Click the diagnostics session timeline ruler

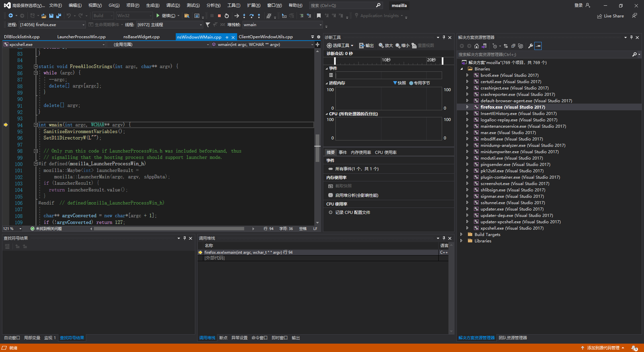[389, 61]
